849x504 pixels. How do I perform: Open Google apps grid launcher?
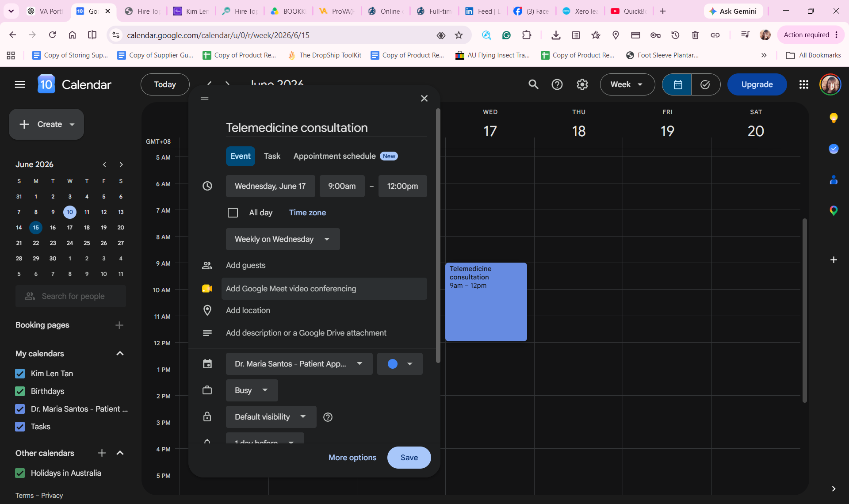point(803,84)
